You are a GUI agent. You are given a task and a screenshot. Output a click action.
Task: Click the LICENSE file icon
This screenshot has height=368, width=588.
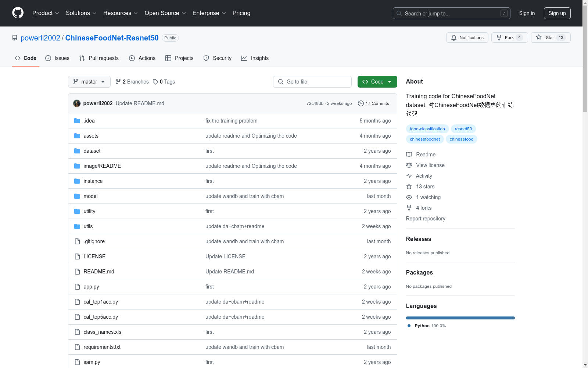(x=77, y=256)
